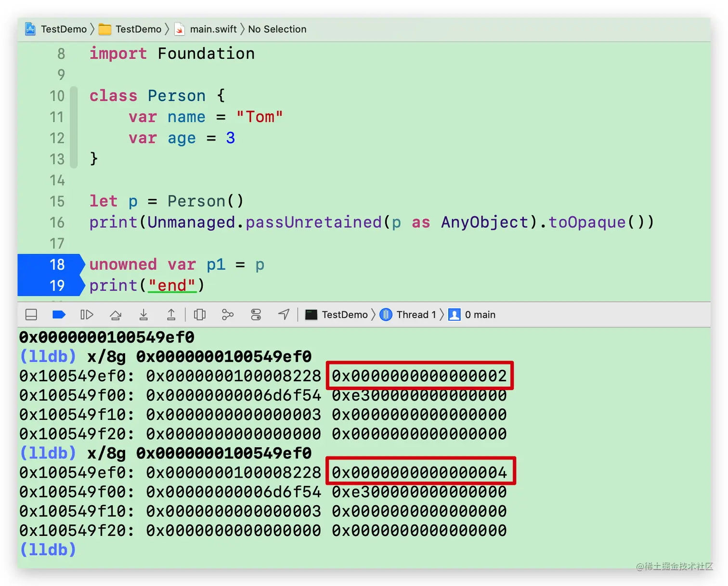Click 'import' keyword on line 8
Viewport: 728px width, 586px height.
(x=118, y=53)
